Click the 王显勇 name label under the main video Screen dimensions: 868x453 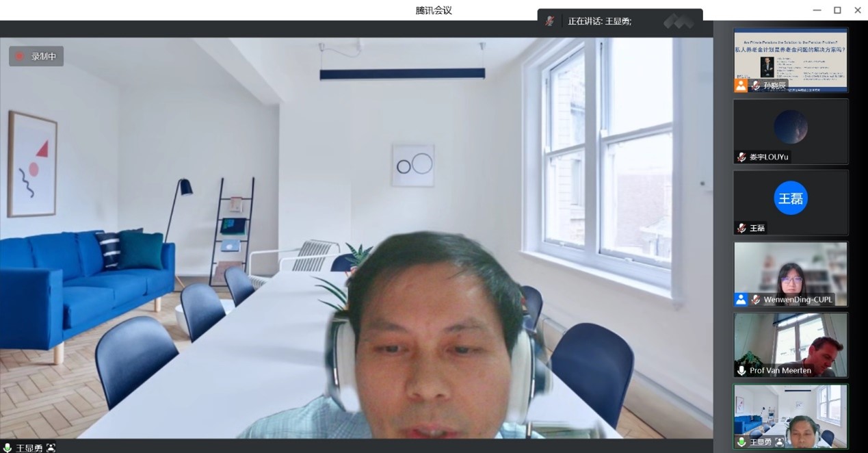29,448
